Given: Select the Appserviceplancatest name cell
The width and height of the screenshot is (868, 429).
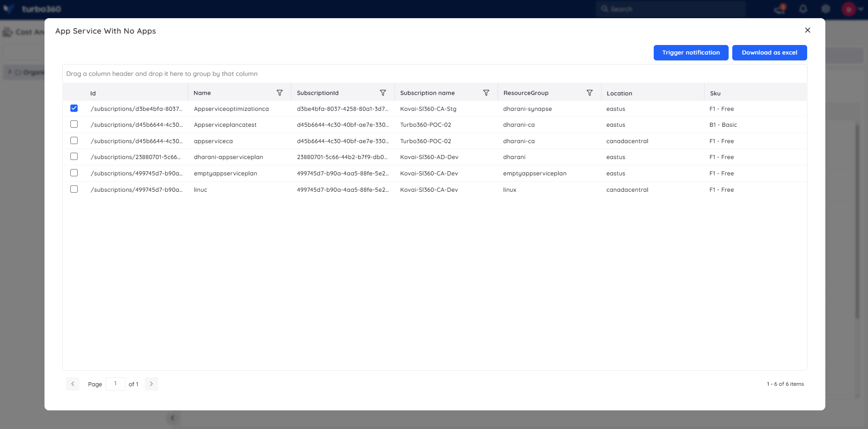Looking at the screenshot, I should tap(225, 125).
